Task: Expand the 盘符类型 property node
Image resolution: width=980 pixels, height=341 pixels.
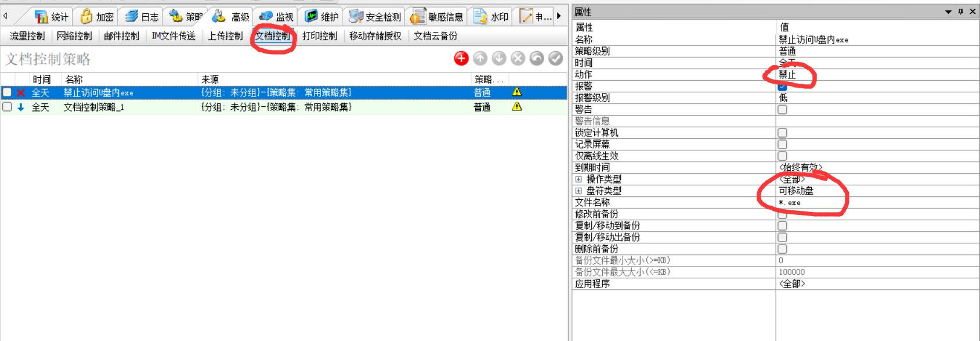Action: tap(578, 191)
